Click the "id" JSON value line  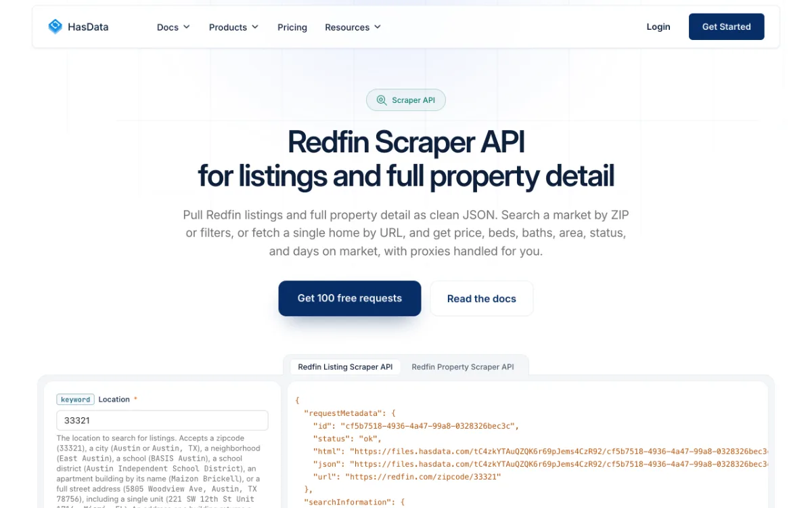[415, 425]
